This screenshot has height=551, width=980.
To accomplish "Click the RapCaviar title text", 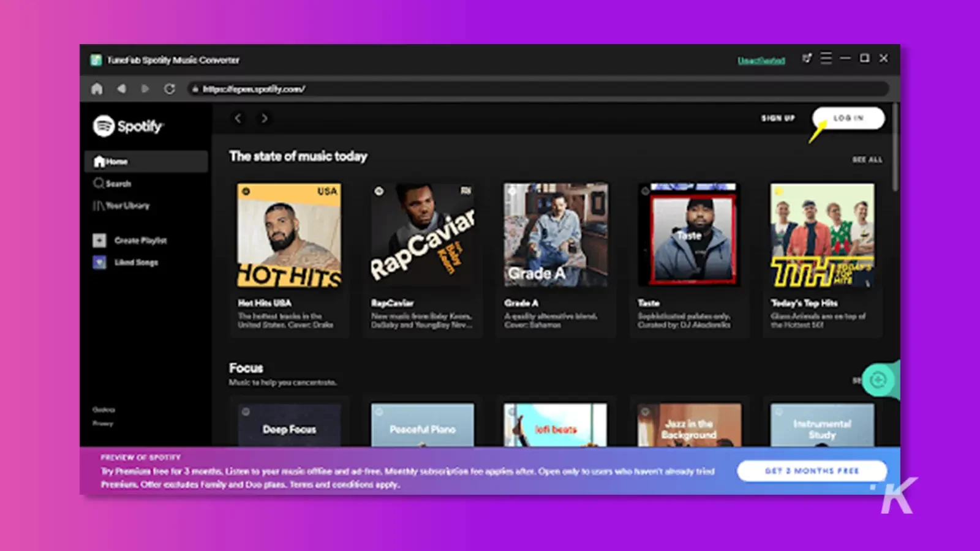I will (x=392, y=303).
